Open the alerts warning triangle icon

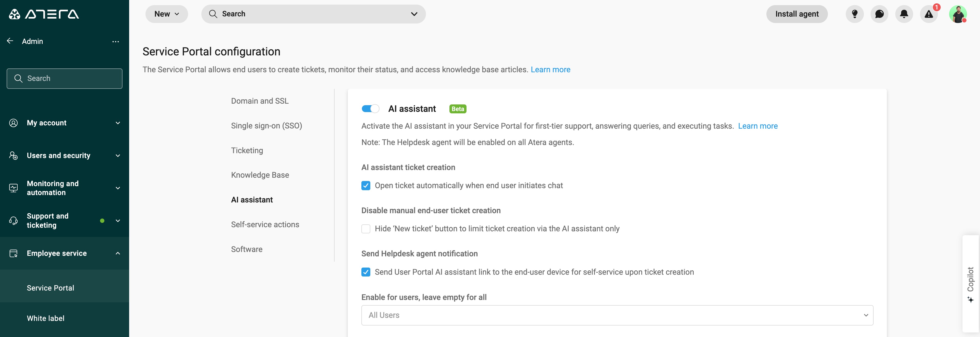[x=929, y=14]
